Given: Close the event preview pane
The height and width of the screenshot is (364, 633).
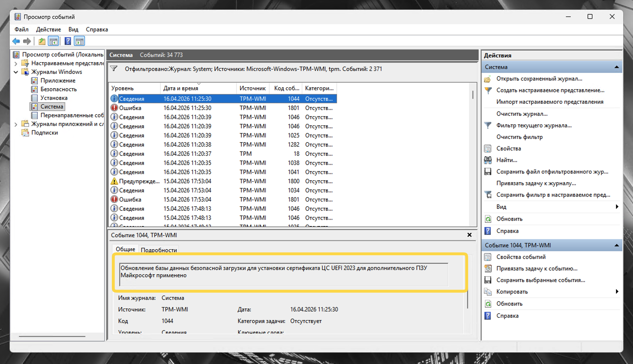Looking at the screenshot, I should coord(469,235).
